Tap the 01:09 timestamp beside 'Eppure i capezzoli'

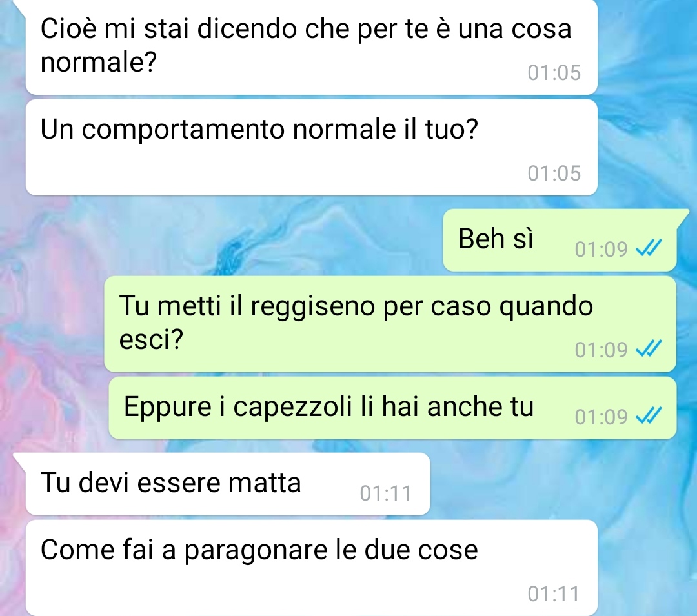pyautogui.click(x=601, y=417)
